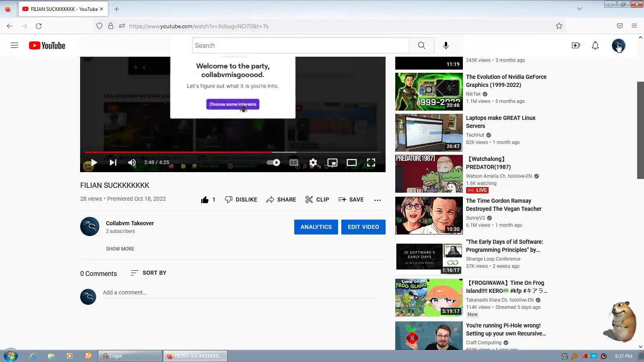Screen dimensions: 644x362
Task: Open video Analytics
Action: click(x=316, y=227)
